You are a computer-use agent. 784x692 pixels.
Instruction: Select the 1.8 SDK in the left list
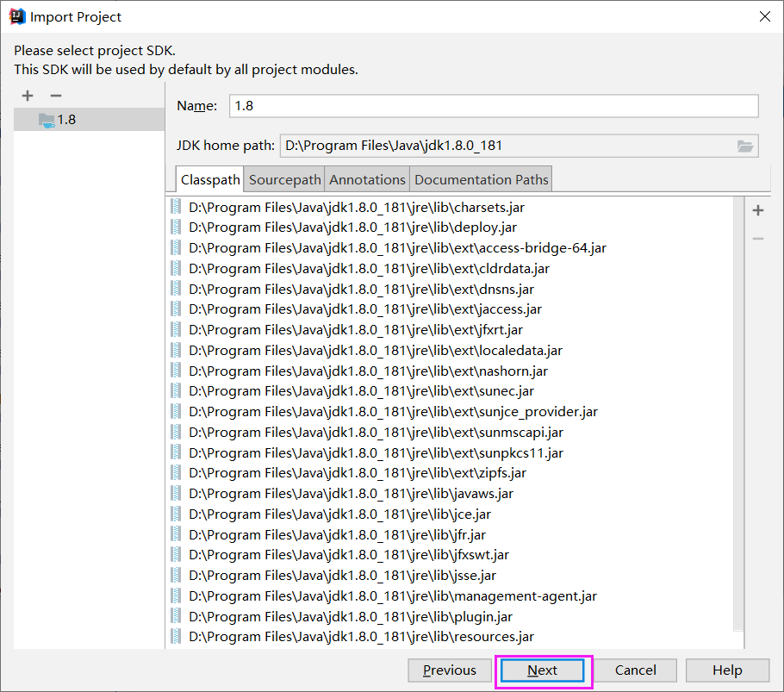tap(65, 120)
